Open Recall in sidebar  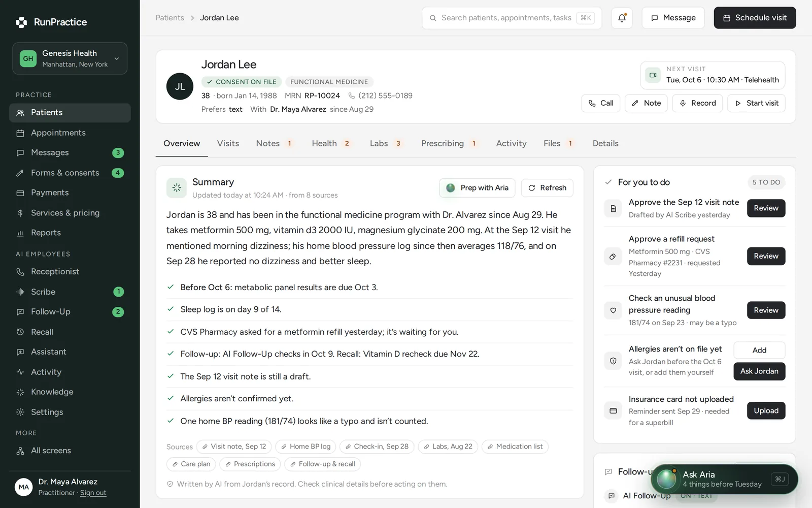point(70,332)
